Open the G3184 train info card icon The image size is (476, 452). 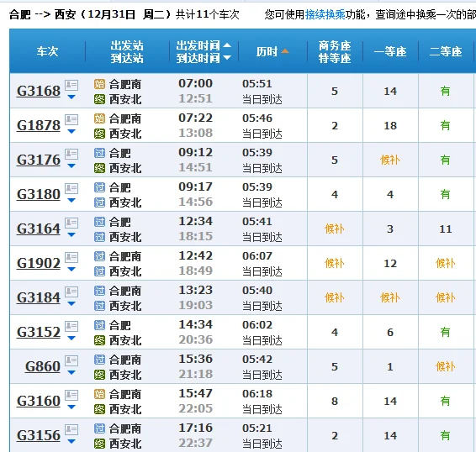click(71, 292)
